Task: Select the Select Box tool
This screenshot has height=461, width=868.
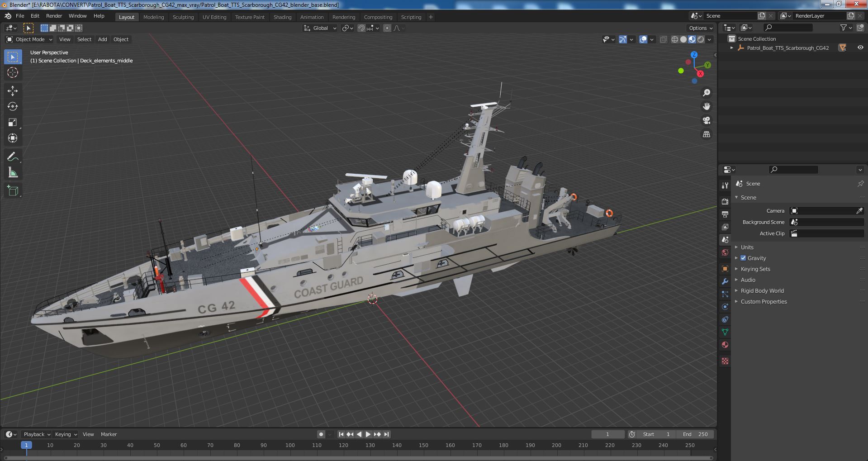Action: coord(13,57)
